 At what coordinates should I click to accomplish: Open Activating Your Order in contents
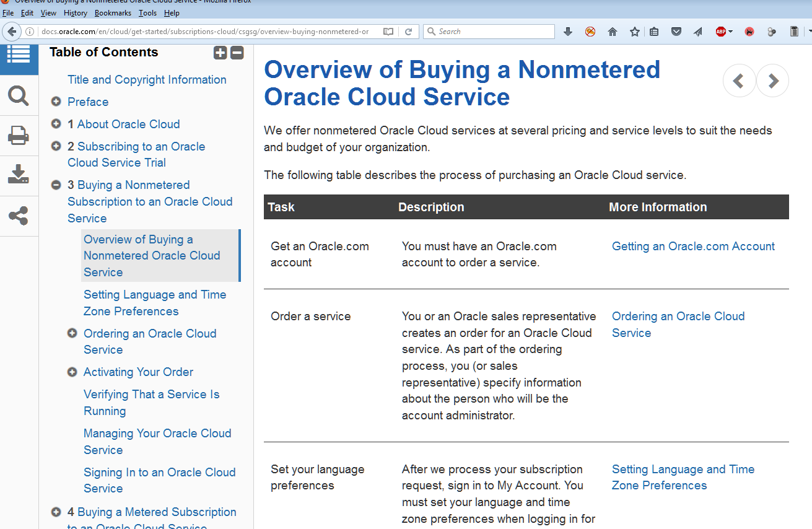pyautogui.click(x=138, y=372)
